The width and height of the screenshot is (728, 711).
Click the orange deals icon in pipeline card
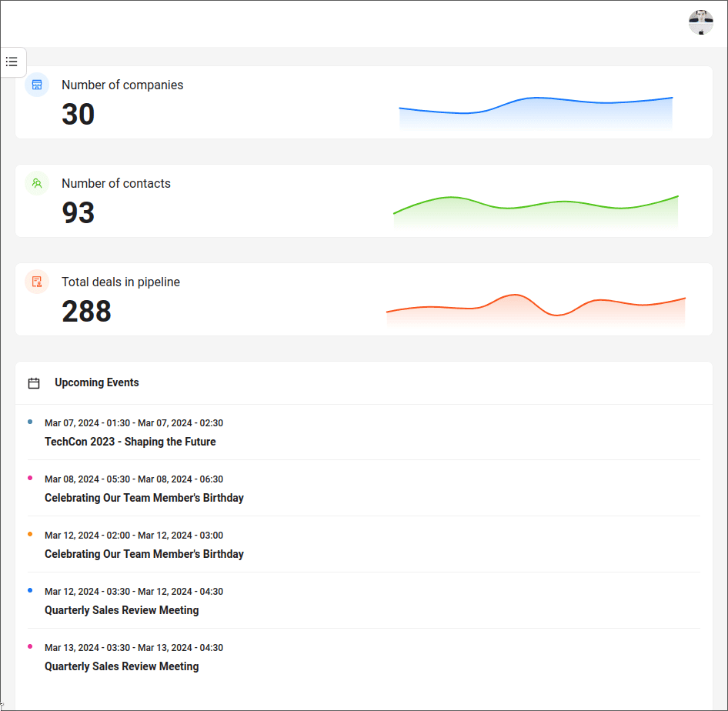pos(37,282)
